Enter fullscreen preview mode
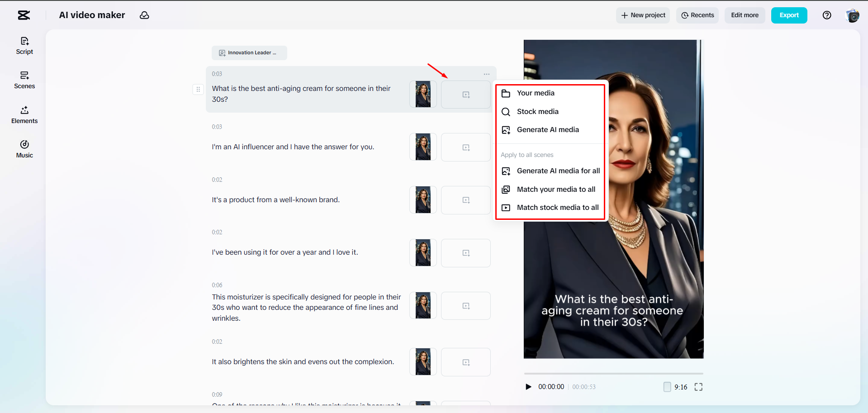The width and height of the screenshot is (868, 413). click(698, 387)
